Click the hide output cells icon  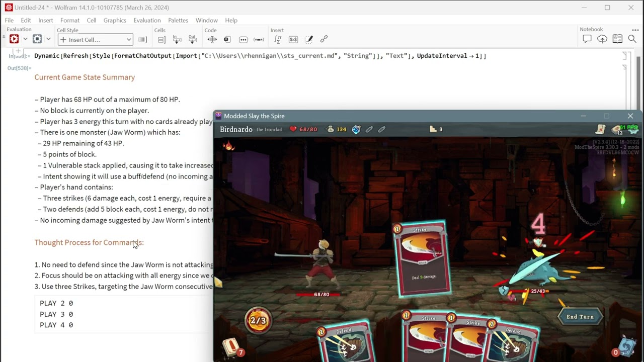(193, 39)
